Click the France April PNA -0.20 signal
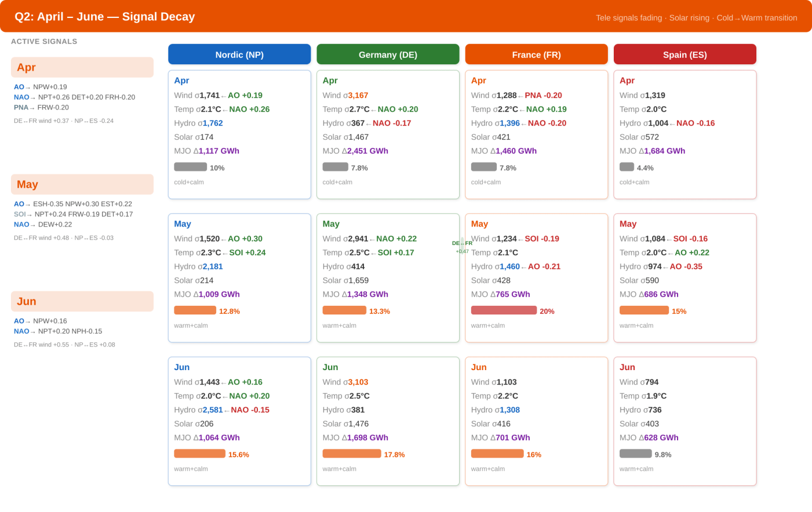The height and width of the screenshot is (512, 812). coord(543,95)
